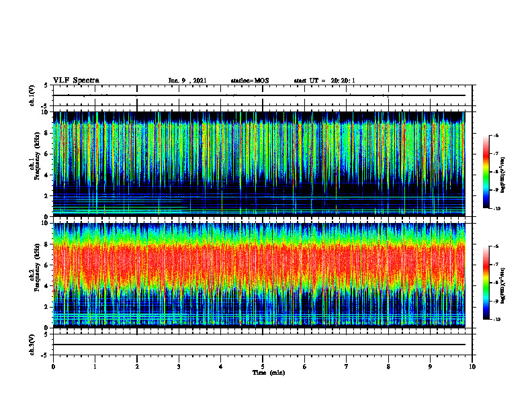
Task: Click time axis tick label "0"
Action: pos(53,367)
